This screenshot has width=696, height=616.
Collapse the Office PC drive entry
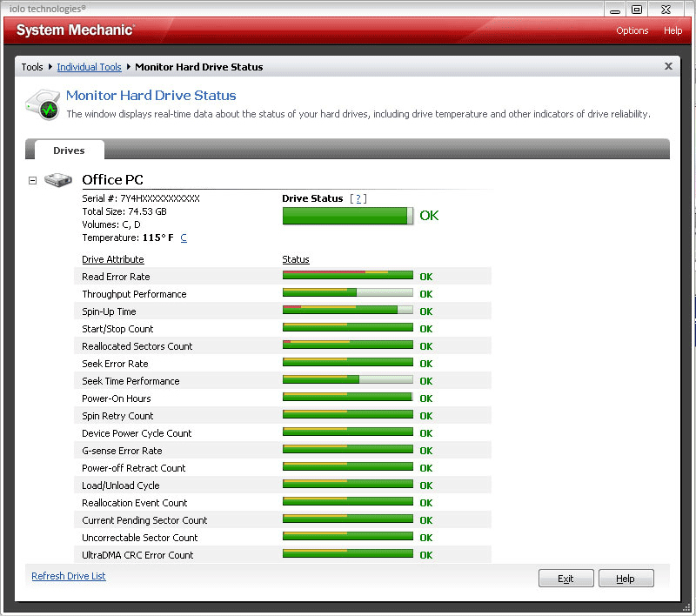tap(32, 180)
